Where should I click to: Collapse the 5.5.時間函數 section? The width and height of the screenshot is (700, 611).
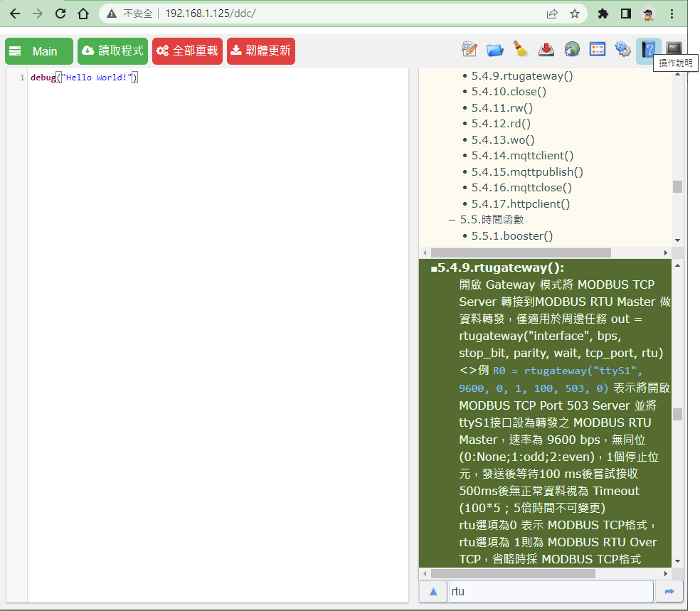point(452,220)
